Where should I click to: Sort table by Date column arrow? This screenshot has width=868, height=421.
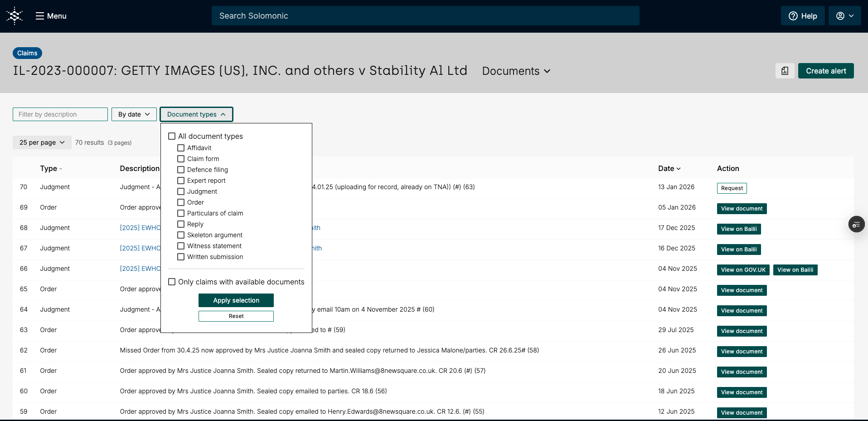(x=679, y=169)
